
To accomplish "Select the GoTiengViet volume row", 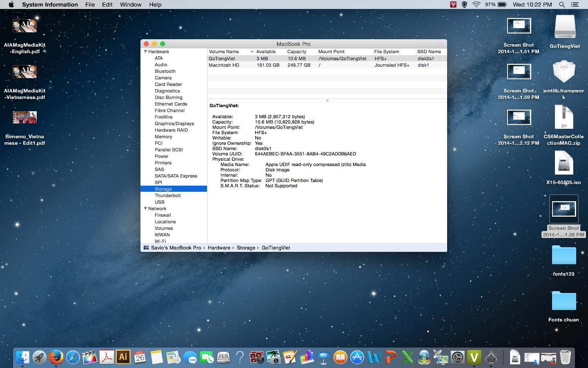I will coord(327,58).
